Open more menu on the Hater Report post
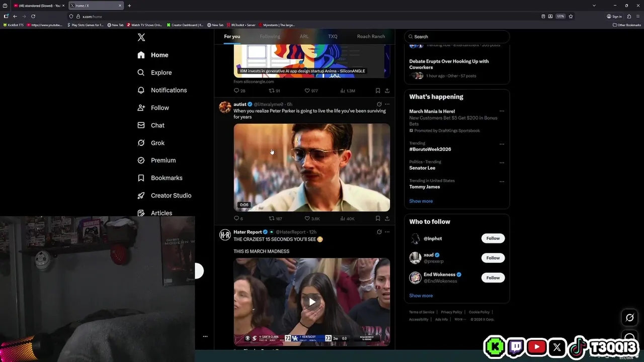This screenshot has width=644, height=362. [387, 232]
